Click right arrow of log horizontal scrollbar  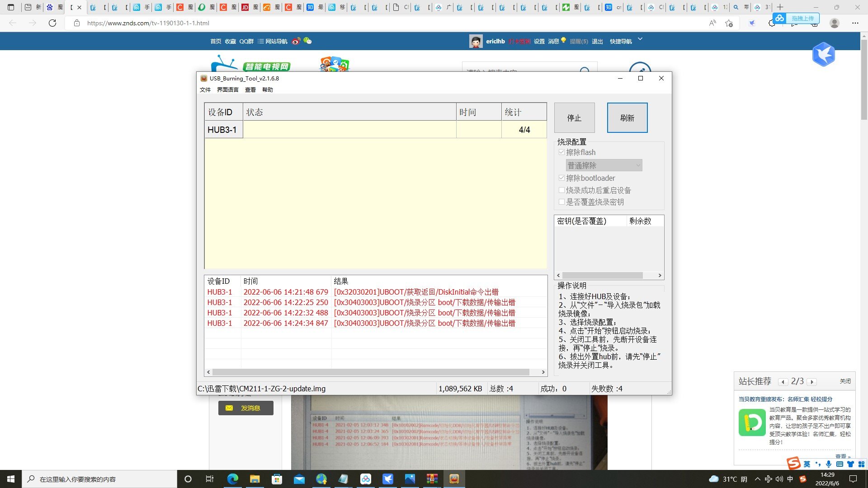pos(543,372)
